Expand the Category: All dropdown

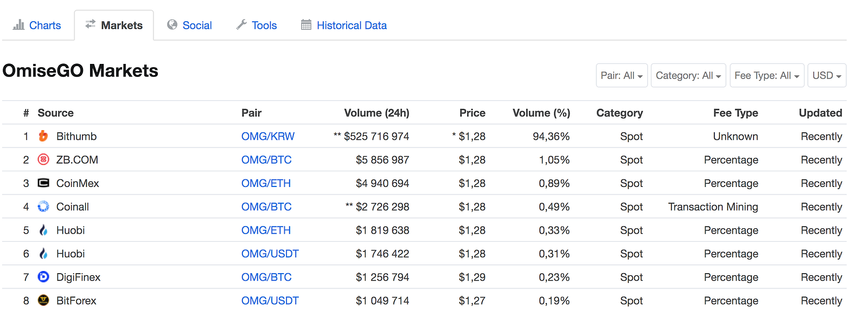[x=688, y=75]
